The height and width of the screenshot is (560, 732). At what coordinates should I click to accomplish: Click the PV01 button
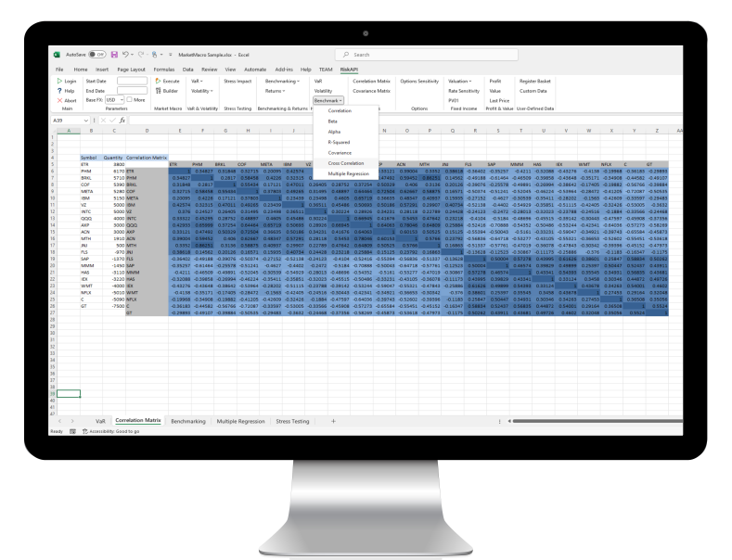pyautogui.click(x=454, y=100)
